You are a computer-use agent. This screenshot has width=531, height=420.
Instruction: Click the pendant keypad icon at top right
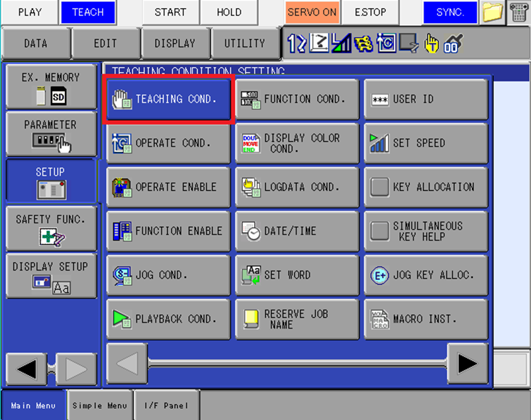coord(518,13)
